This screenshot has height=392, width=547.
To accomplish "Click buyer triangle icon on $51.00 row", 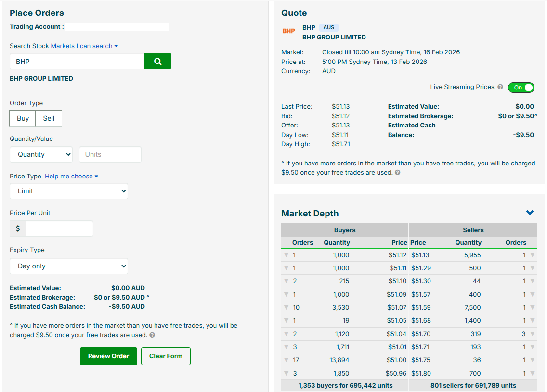I will coord(287,360).
